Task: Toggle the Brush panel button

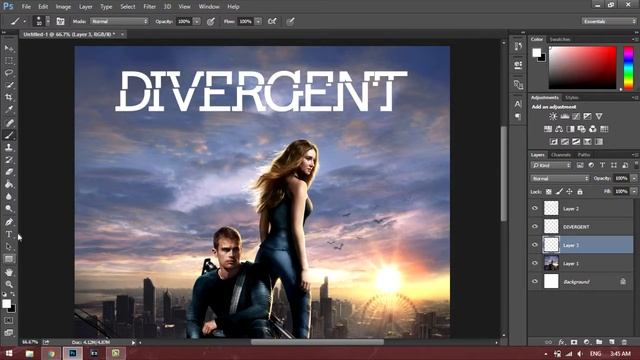Action: pyautogui.click(x=60, y=21)
